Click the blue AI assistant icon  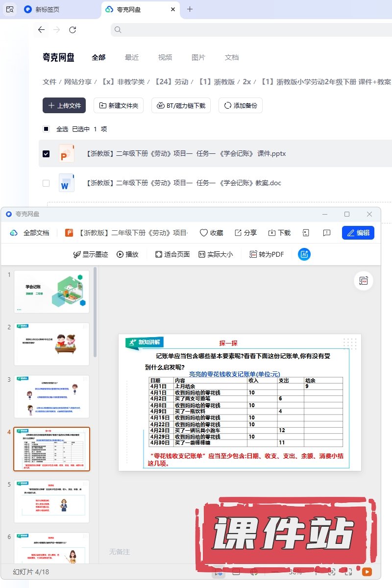click(x=304, y=254)
